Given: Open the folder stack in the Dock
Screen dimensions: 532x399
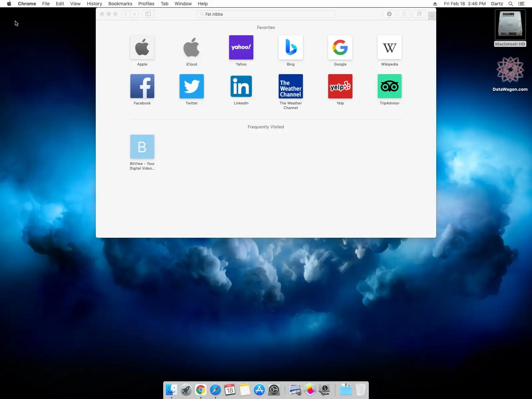Looking at the screenshot, I should [346, 390].
